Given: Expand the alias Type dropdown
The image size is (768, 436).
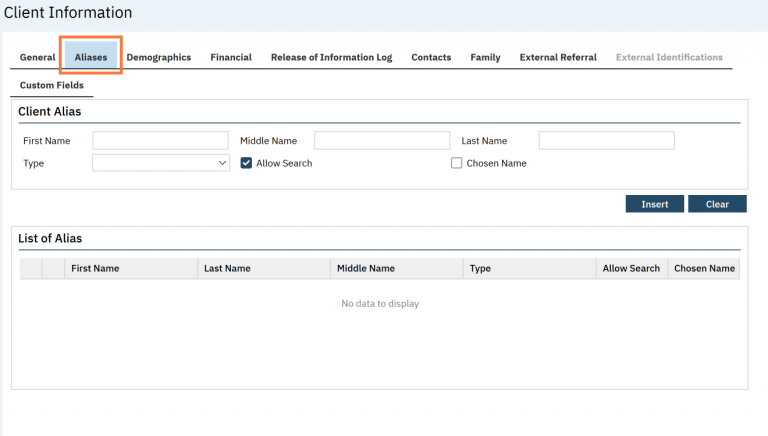Looking at the screenshot, I should [x=161, y=163].
